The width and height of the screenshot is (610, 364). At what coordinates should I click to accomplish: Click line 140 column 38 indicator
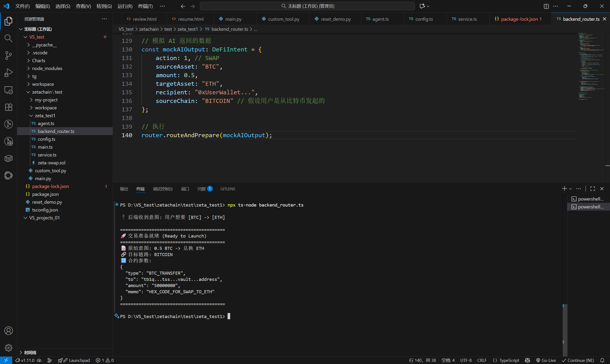coord(422,360)
